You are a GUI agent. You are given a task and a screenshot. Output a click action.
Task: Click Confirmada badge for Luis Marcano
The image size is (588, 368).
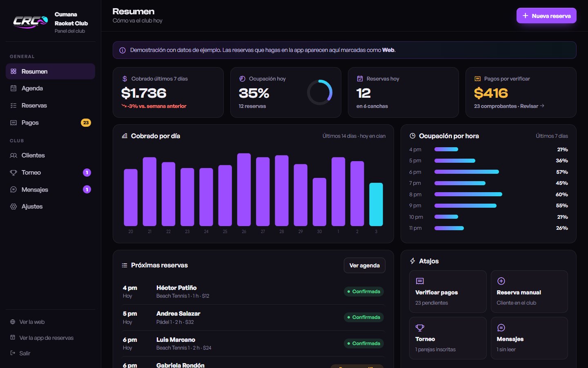point(363,343)
